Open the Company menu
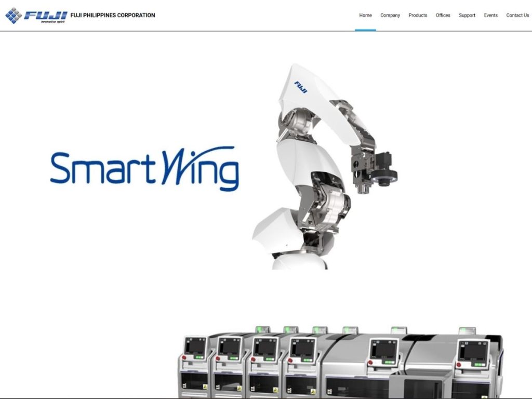This screenshot has width=532, height=399. pyautogui.click(x=390, y=15)
